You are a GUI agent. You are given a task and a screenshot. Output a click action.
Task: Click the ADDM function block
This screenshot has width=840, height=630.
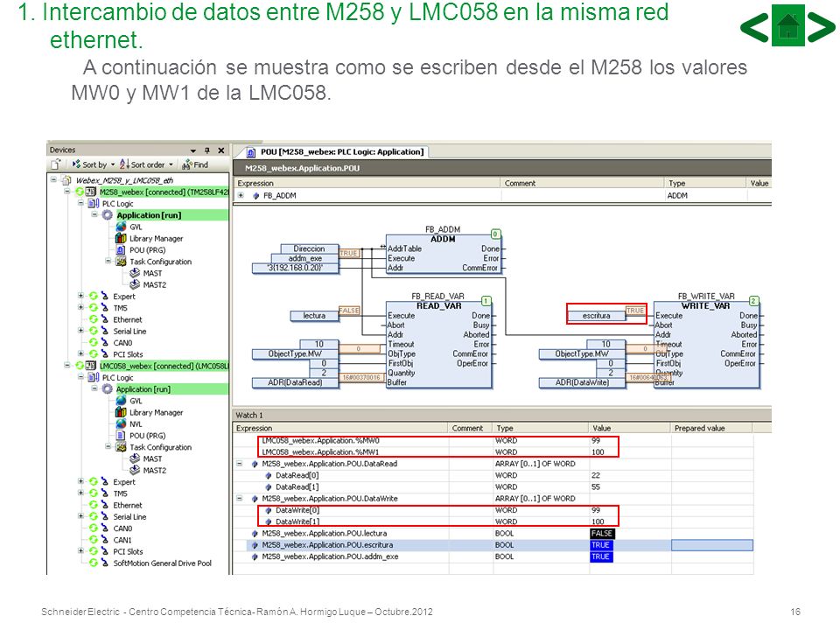click(443, 255)
